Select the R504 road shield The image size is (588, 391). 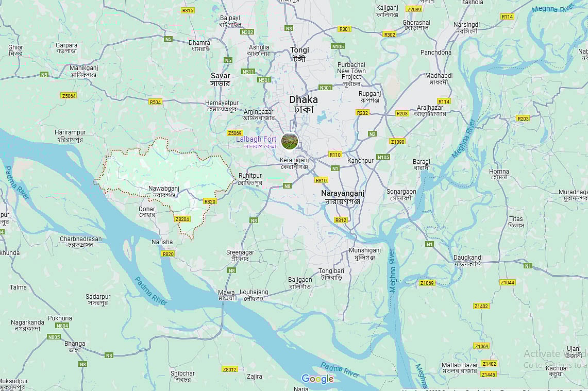pyautogui.click(x=155, y=101)
